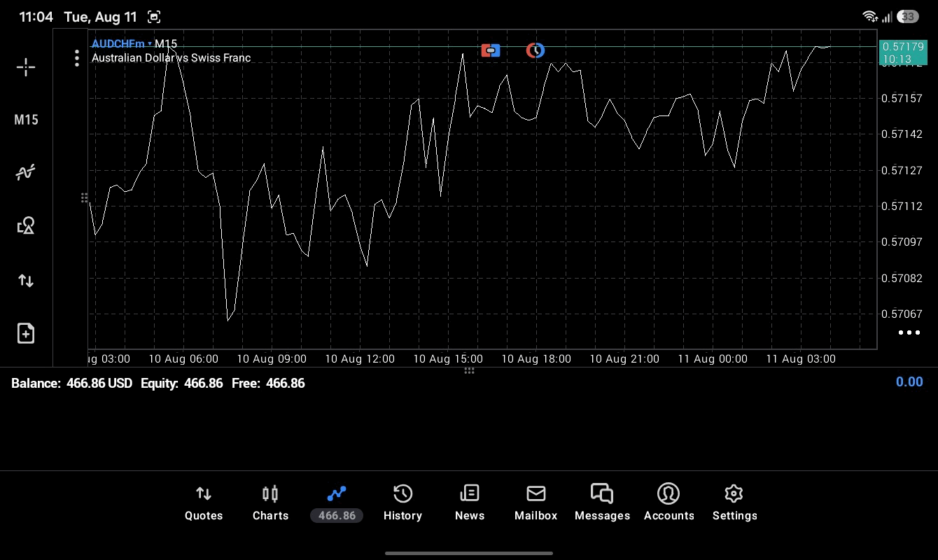The height and width of the screenshot is (560, 938).
Task: Open the chart objects shapes icon
Action: [26, 225]
